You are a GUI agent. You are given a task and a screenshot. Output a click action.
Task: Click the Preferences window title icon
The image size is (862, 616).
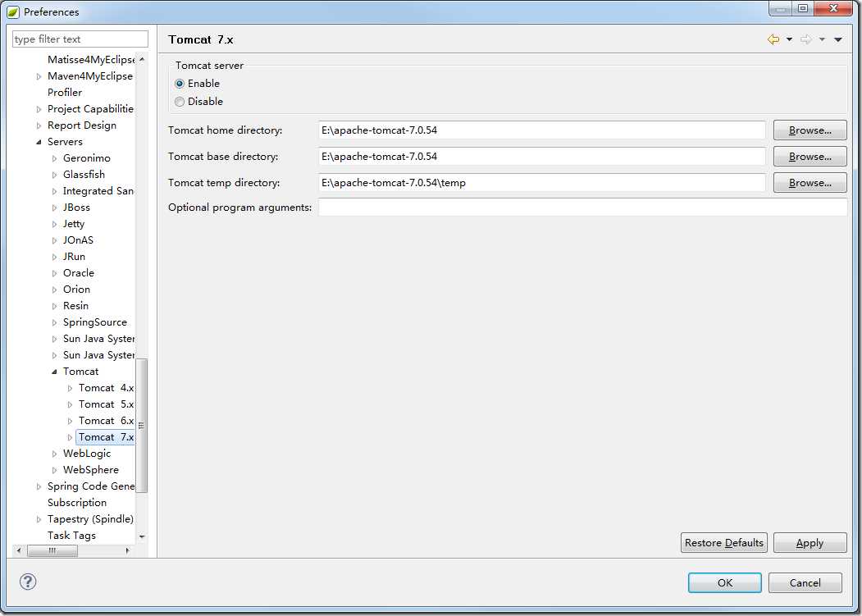point(13,11)
